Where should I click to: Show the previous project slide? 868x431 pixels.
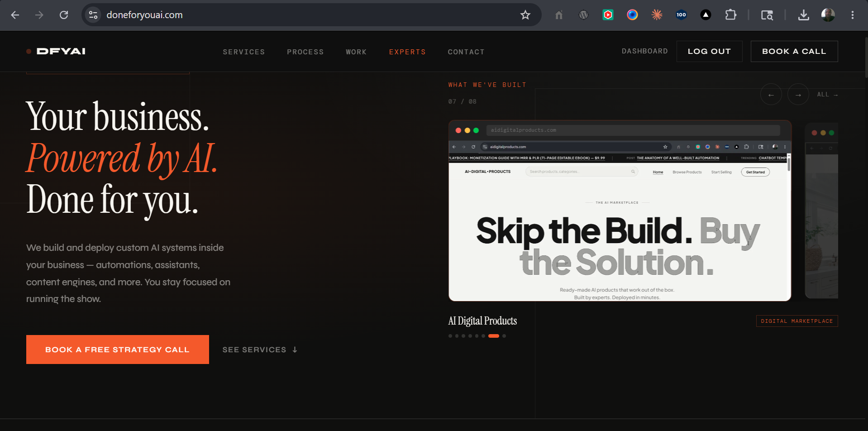pyautogui.click(x=771, y=95)
